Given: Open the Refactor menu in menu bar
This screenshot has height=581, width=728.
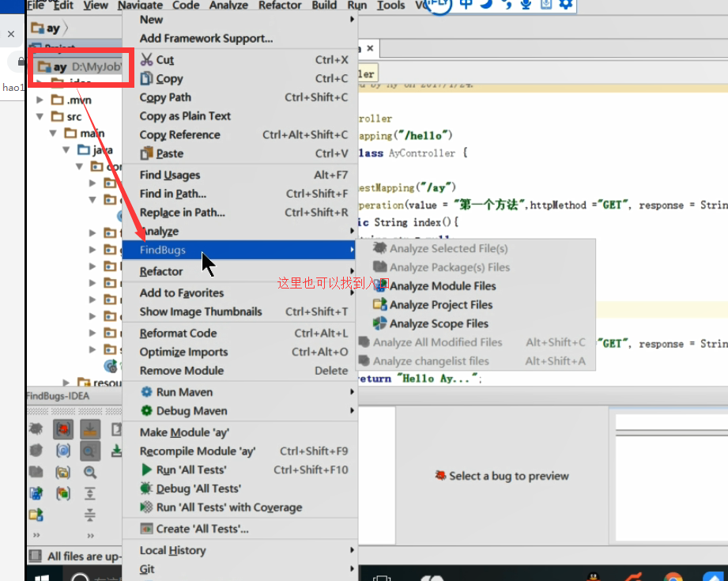Looking at the screenshot, I should [280, 5].
